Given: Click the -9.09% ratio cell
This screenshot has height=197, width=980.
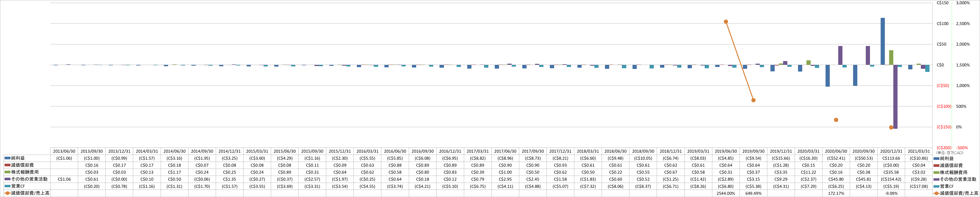Looking at the screenshot, I should coord(891,193).
